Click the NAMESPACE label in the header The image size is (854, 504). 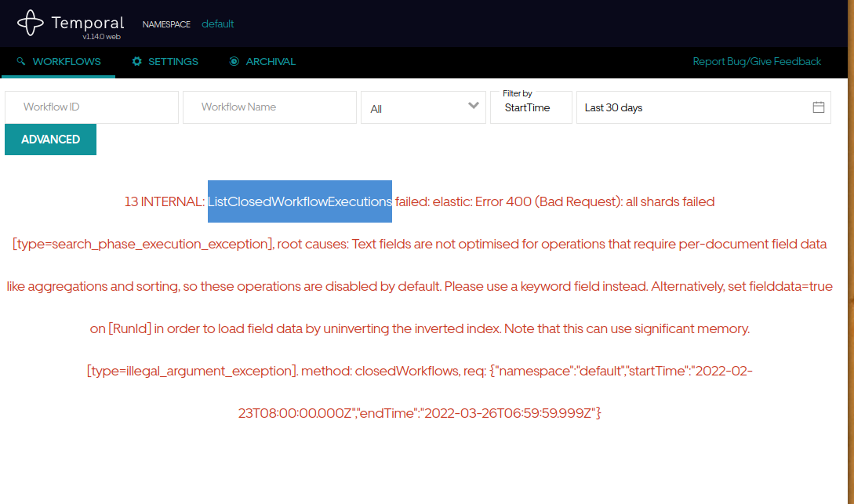click(166, 24)
